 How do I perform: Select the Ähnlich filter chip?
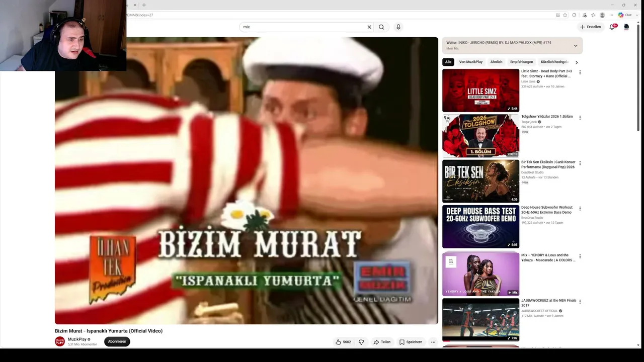click(x=497, y=62)
